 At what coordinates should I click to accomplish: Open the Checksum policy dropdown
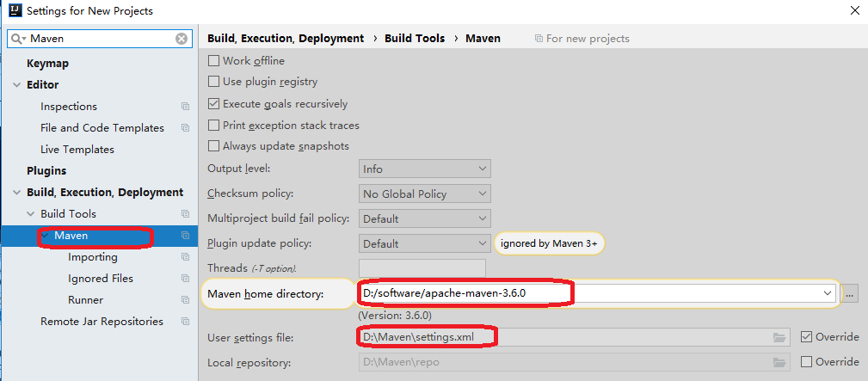424,194
